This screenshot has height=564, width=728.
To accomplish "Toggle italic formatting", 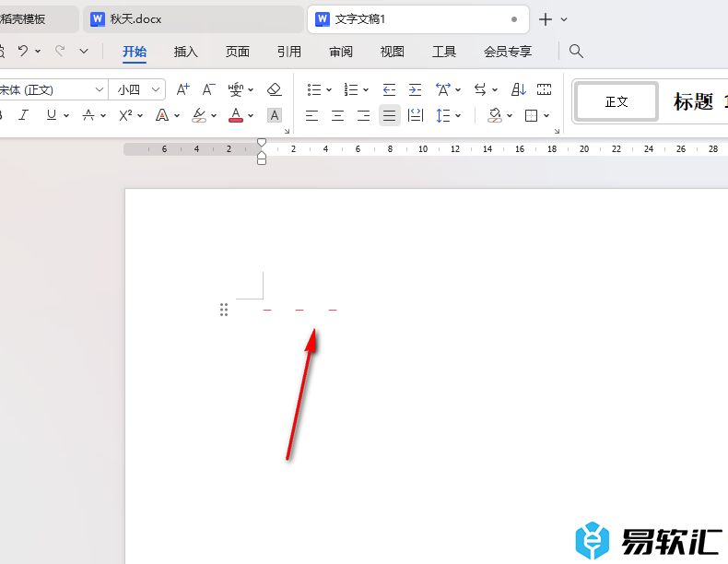I will pos(23,114).
